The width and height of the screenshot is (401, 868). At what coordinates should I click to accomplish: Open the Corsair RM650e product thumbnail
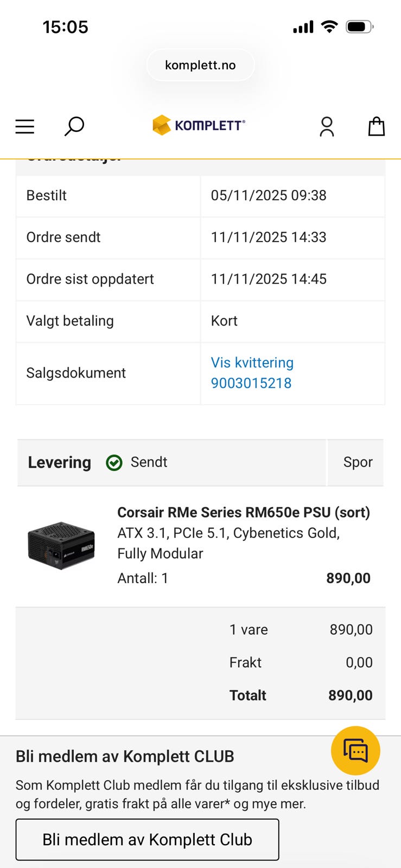tap(61, 545)
